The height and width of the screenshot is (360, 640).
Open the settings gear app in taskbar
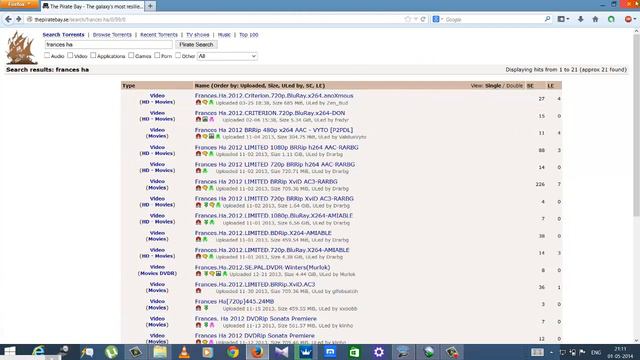point(379,352)
